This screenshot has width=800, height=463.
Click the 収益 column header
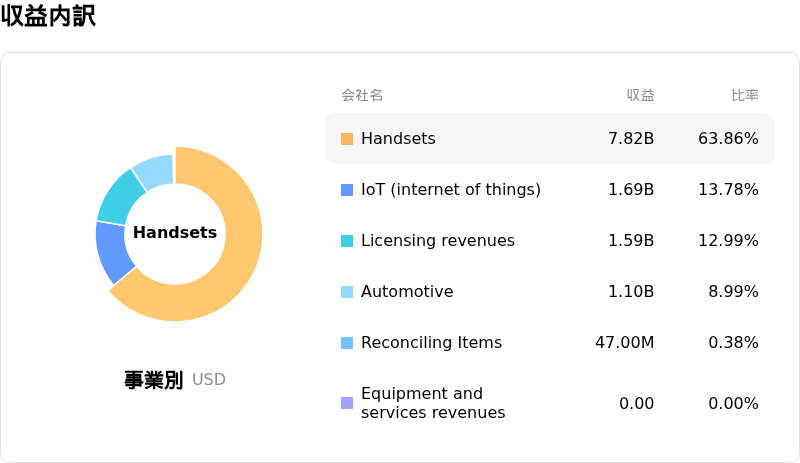click(640, 96)
